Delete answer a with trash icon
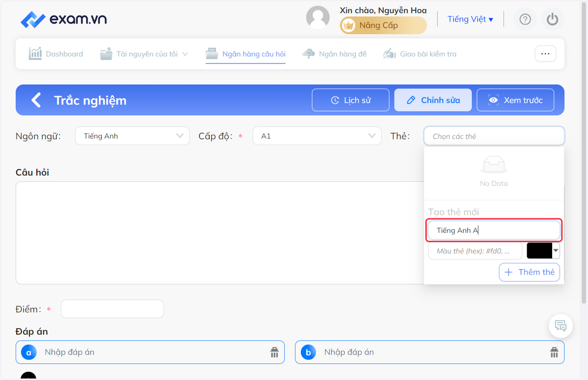This screenshot has height=380, width=588. pyautogui.click(x=274, y=352)
